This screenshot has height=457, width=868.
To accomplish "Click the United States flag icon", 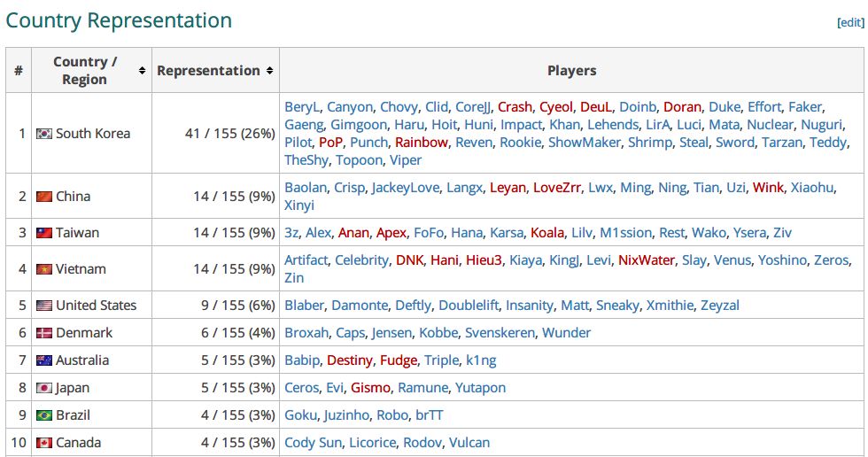I will point(44,306).
